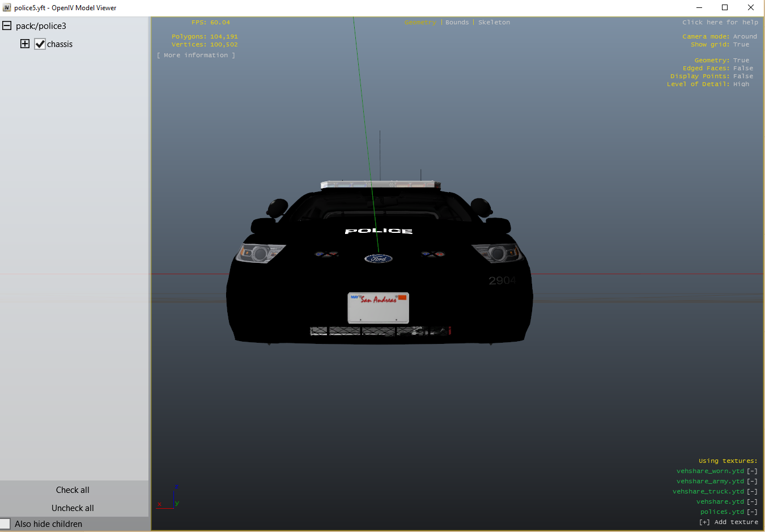Screen dimensions: 765x532
Task: Remove the police5.ytd texture
Action: coord(752,512)
